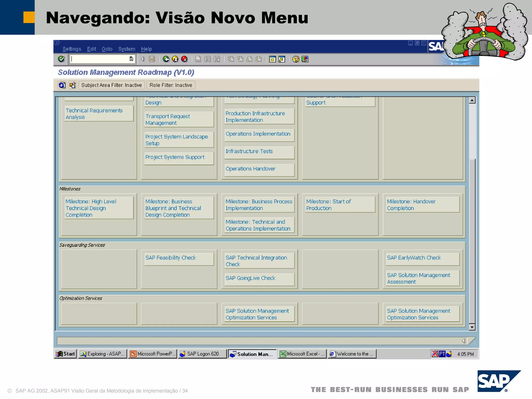Open SAP Solution Management Optimization Services in third column
532x399 pixels.
point(259,314)
